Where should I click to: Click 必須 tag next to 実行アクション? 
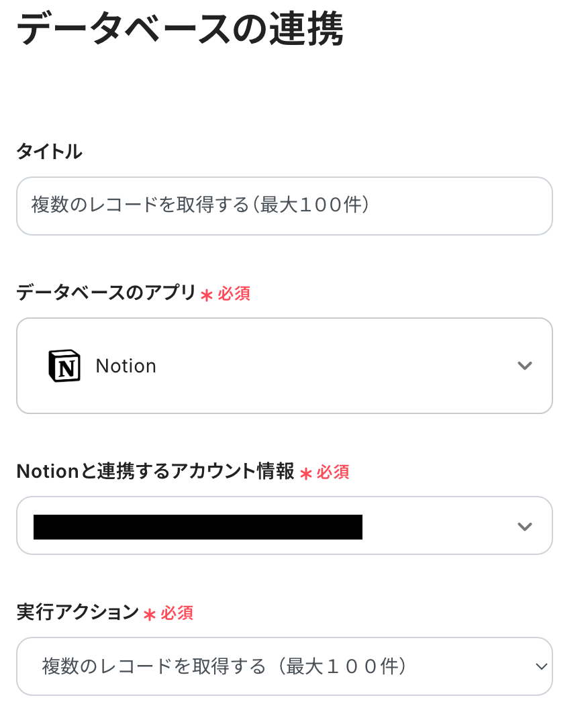177,613
